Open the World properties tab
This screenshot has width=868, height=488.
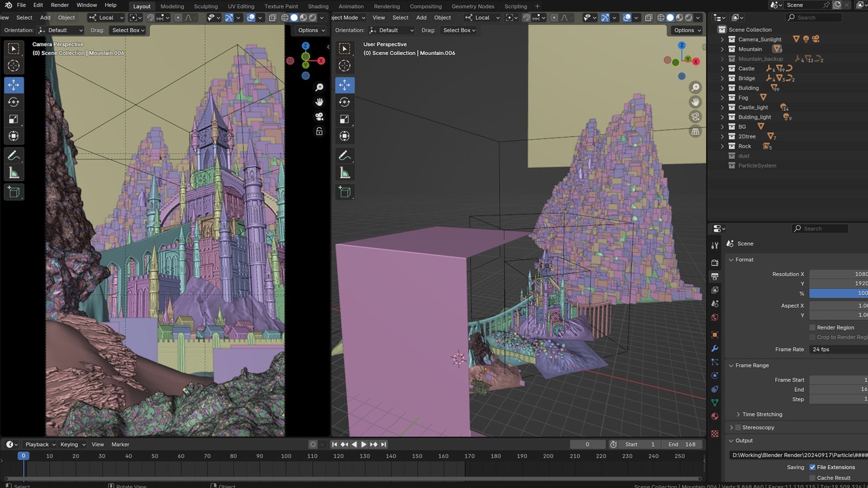point(715,317)
